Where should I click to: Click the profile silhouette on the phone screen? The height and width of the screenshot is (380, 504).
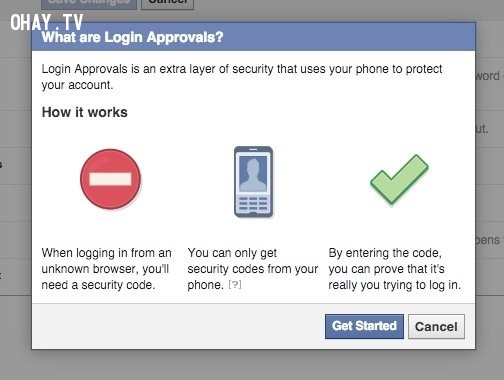253,175
